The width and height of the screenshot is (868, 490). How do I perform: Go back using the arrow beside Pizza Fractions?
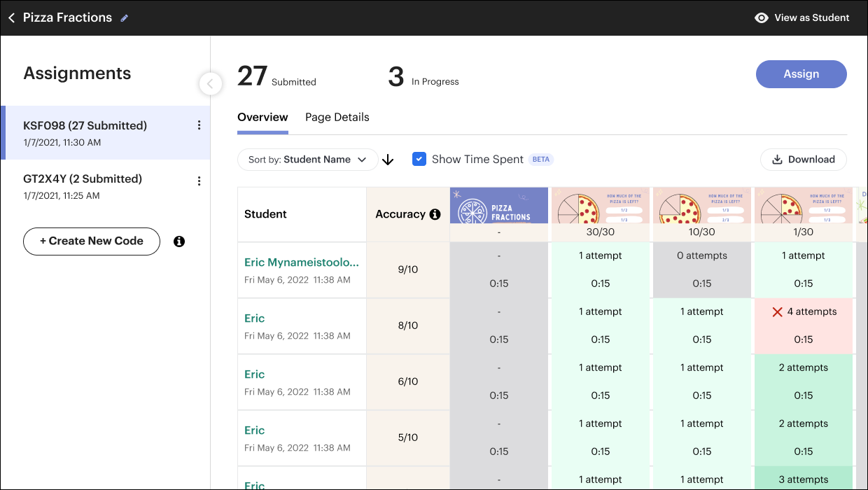click(12, 17)
